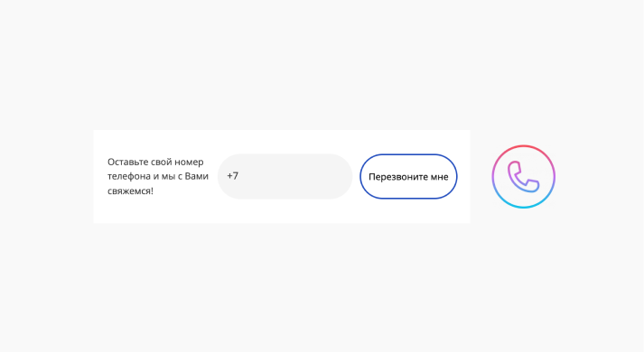Click the handset glyph inside the gradient circle

click(523, 177)
